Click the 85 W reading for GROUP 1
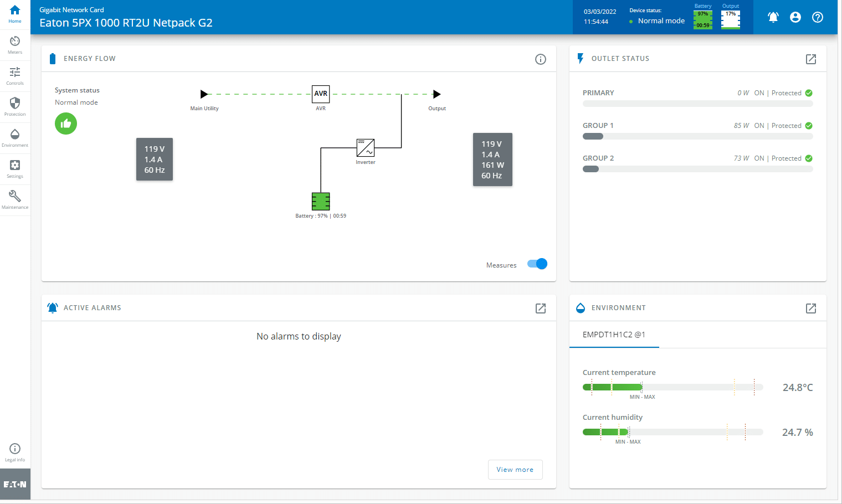 click(741, 126)
